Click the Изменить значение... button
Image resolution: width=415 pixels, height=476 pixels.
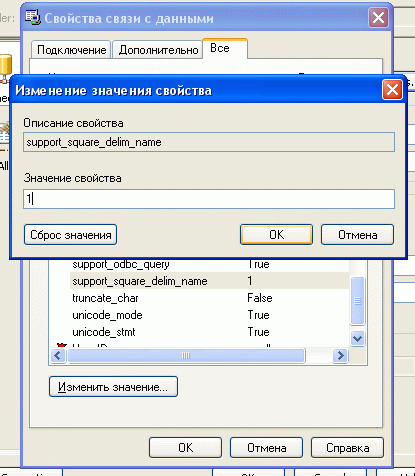[x=113, y=387]
